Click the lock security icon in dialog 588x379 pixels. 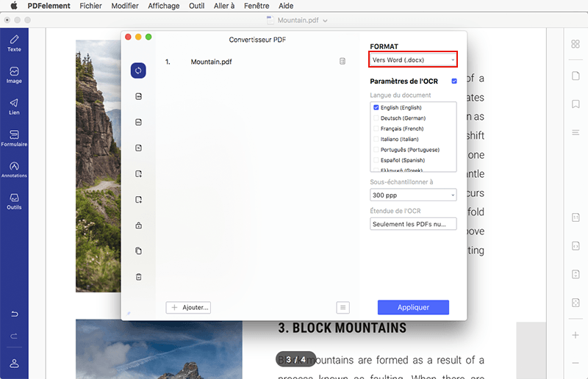[138, 225]
